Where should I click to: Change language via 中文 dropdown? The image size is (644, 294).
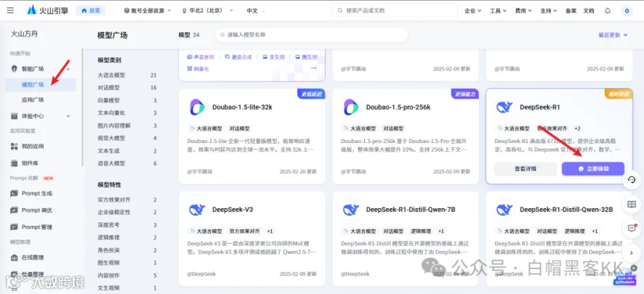[x=255, y=11]
